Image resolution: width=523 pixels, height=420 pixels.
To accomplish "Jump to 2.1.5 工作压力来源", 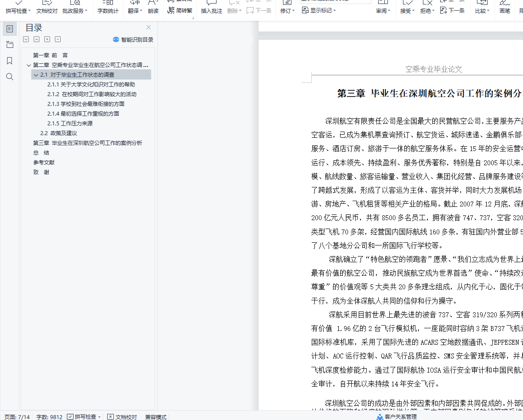I will pyautogui.click(x=70, y=124).
